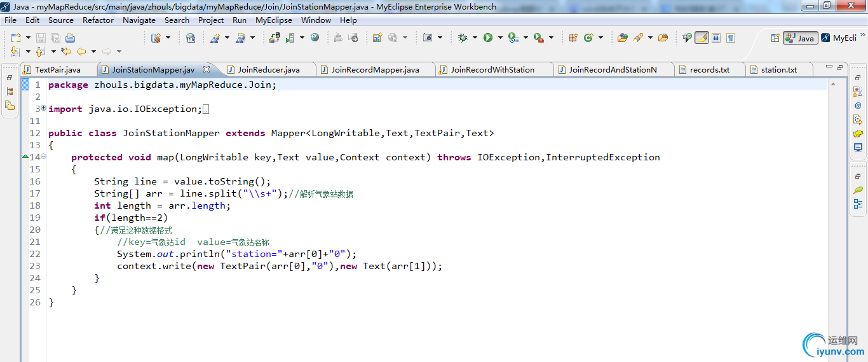Image resolution: width=868 pixels, height=362 pixels.
Task: Toggle Mark Occurrences highlighter icon
Action: tap(702, 38)
